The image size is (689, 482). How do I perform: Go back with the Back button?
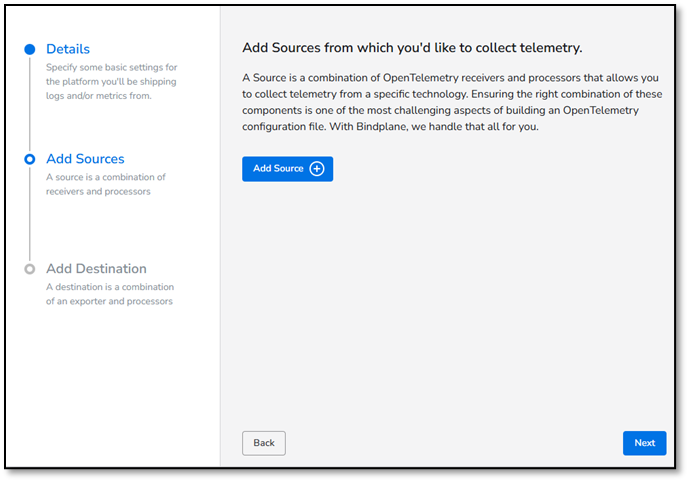click(264, 443)
